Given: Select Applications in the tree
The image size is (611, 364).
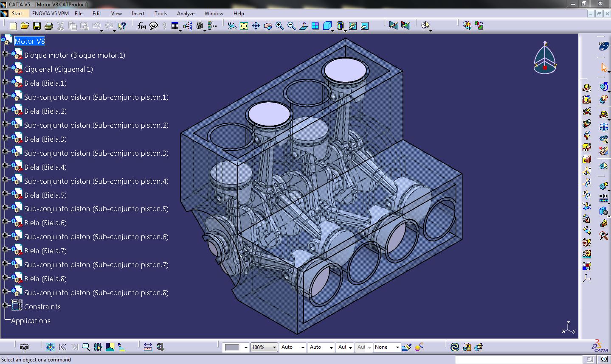Looking at the screenshot, I should 31,321.
